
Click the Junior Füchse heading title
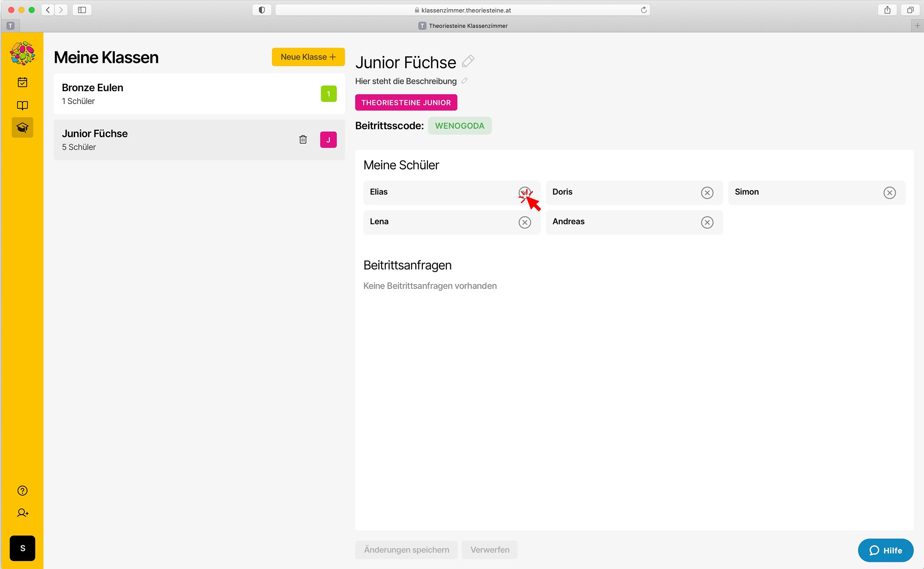coord(406,62)
